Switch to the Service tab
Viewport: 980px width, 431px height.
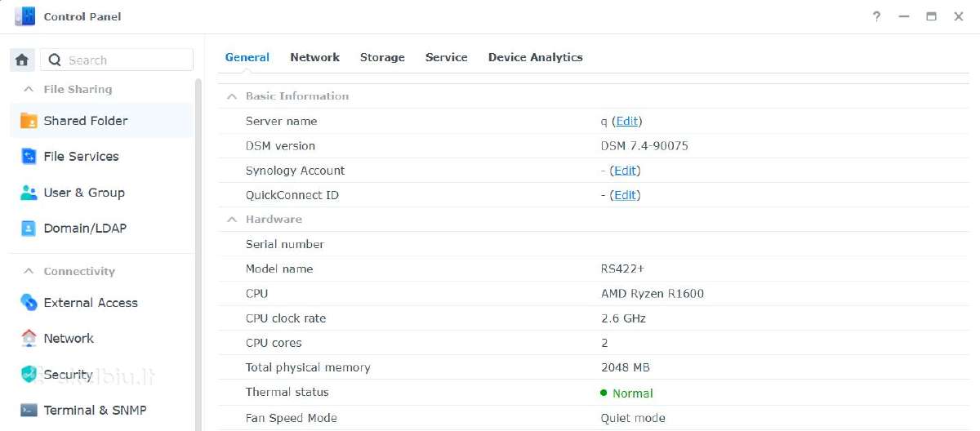pyautogui.click(x=446, y=57)
